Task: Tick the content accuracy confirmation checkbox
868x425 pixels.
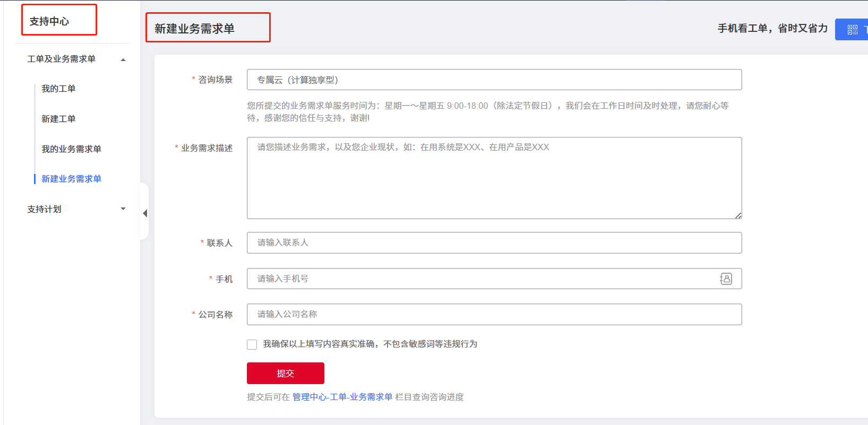Action: click(x=252, y=344)
